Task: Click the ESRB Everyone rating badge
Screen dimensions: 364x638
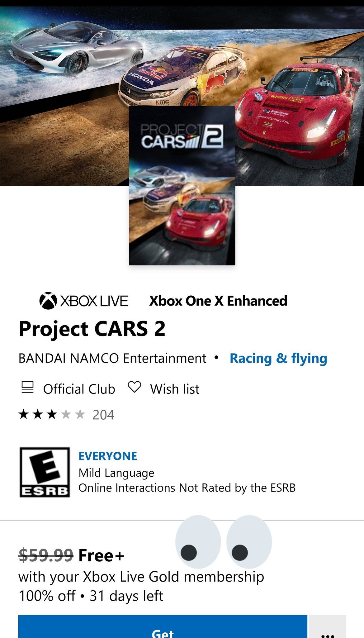Action: [x=45, y=472]
